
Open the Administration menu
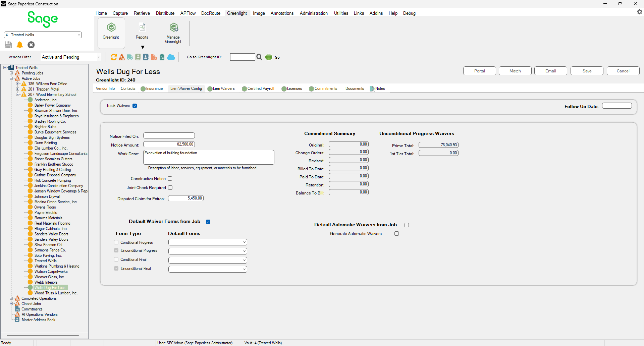click(x=314, y=13)
